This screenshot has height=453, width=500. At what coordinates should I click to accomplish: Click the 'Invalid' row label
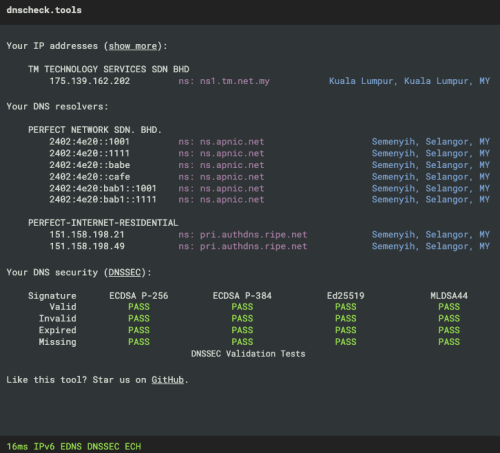pyautogui.click(x=58, y=318)
